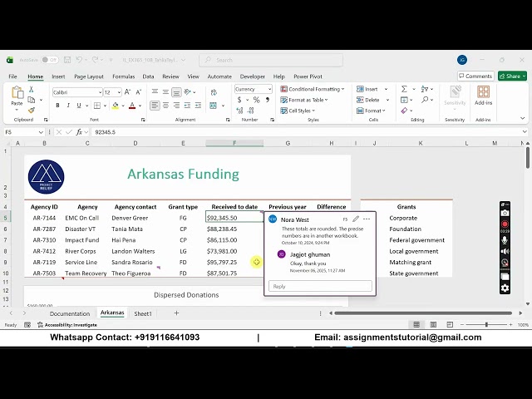Toggle the AutoSave switch
Image resolution: width=532 pixels, height=399 pixels.
[x=50, y=60]
